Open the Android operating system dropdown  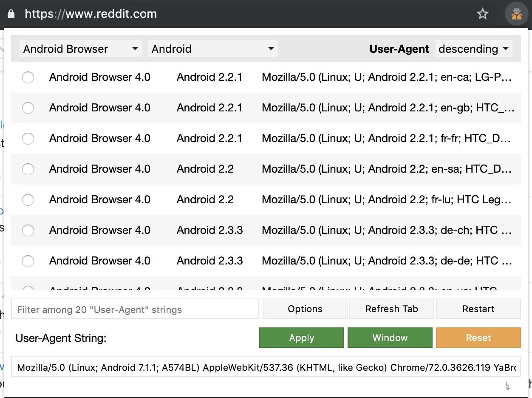pos(212,49)
